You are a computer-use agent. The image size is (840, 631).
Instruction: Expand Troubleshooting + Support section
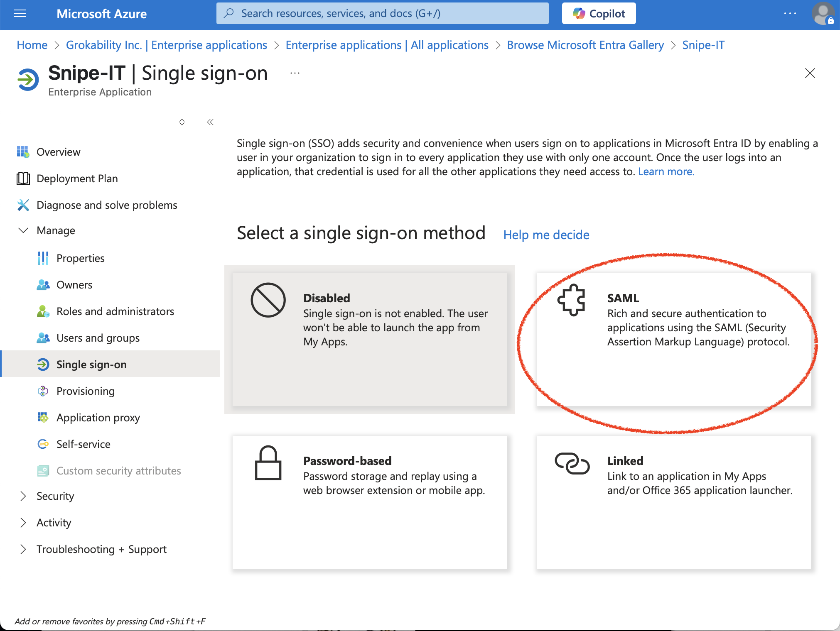[23, 549]
